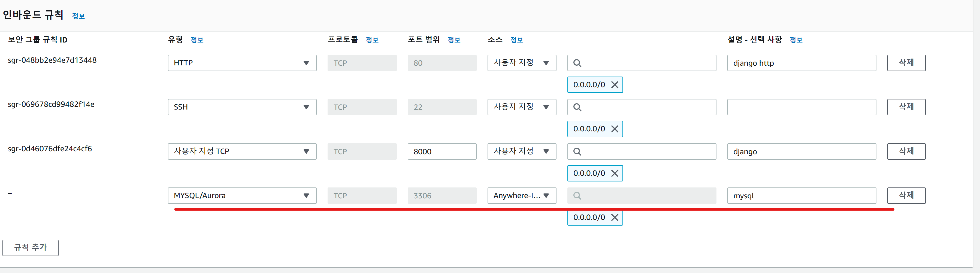Screen dimensions: 980x273
Task: Click disabled TCP protocol field in HTTP row
Action: coord(362,63)
